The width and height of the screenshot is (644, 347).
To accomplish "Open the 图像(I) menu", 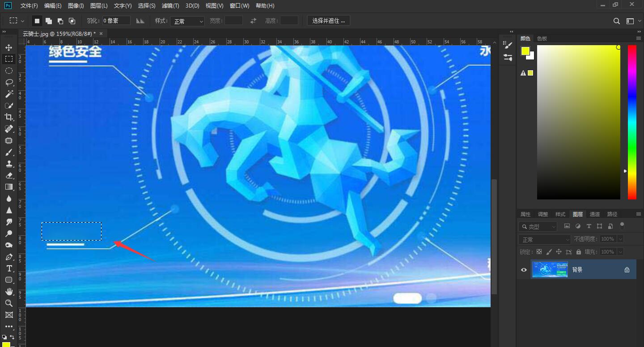I will (76, 6).
